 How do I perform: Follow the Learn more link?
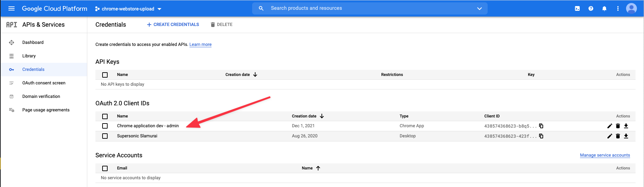coord(200,45)
